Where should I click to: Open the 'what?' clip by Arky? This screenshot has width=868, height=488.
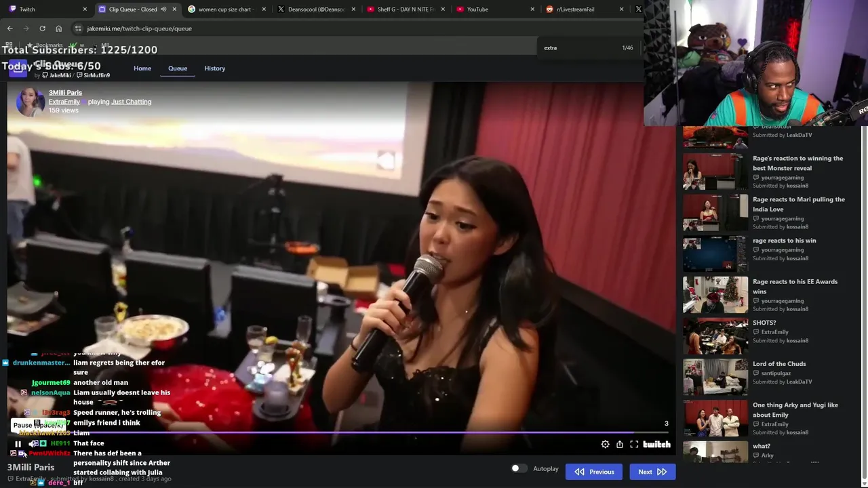(764, 452)
